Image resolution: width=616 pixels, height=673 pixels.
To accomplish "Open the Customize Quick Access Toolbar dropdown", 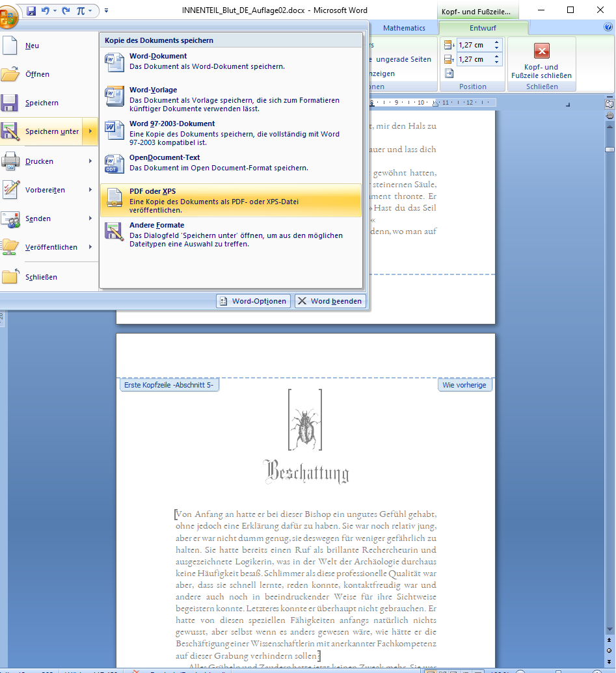I will [107, 11].
